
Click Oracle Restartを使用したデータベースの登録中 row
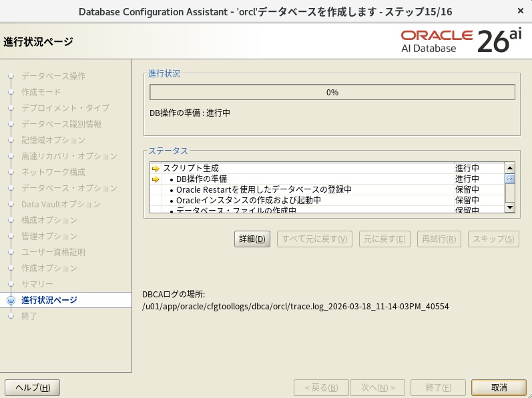[327, 190]
